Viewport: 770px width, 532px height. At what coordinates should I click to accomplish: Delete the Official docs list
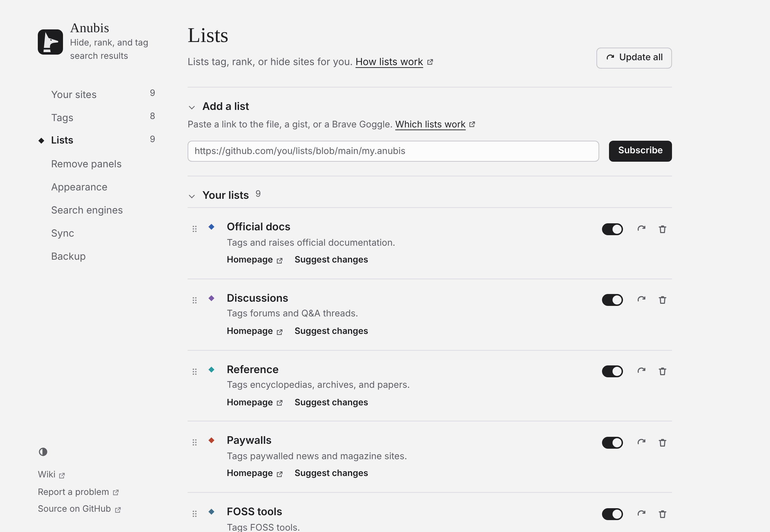click(x=663, y=229)
